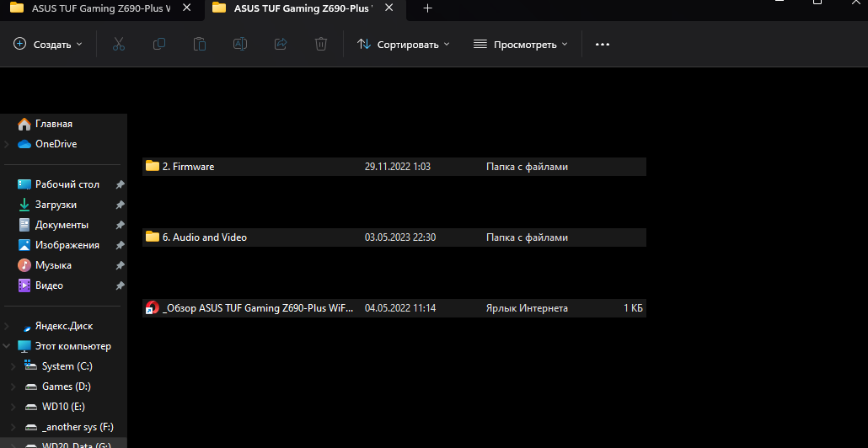Expand the _another sys (F:) node
Image resolution: width=868 pixels, height=448 pixels.
pyautogui.click(x=13, y=427)
